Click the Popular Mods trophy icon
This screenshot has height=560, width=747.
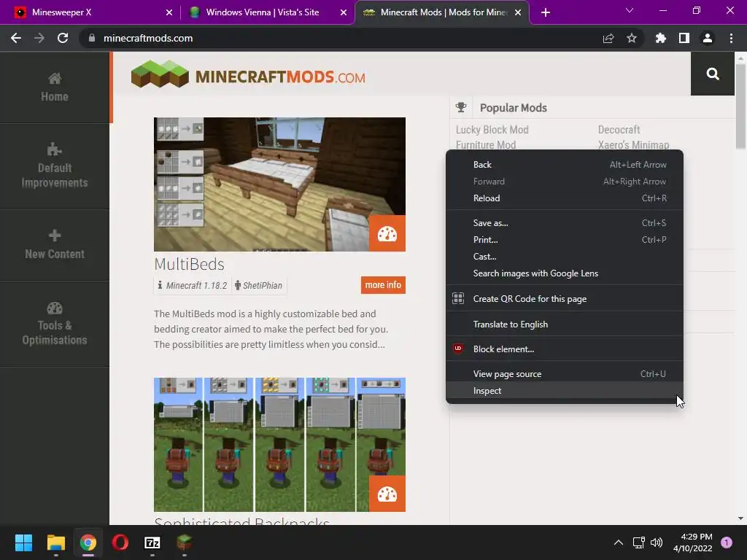(461, 108)
